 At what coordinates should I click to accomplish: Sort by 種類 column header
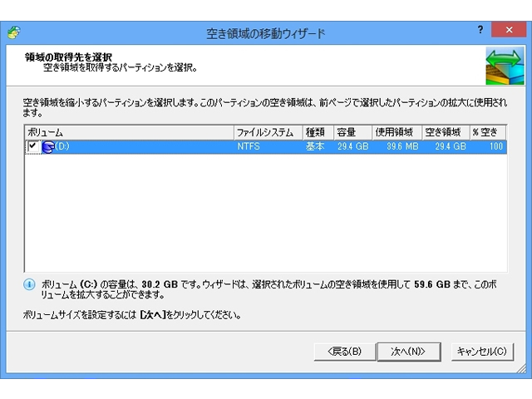318,132
